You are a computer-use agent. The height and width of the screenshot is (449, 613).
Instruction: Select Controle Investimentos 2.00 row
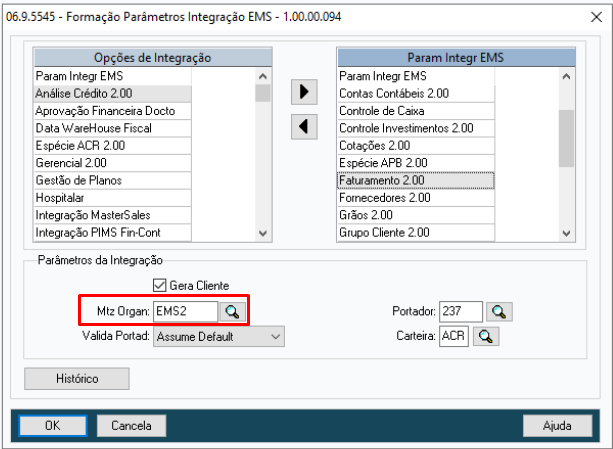coord(416,128)
